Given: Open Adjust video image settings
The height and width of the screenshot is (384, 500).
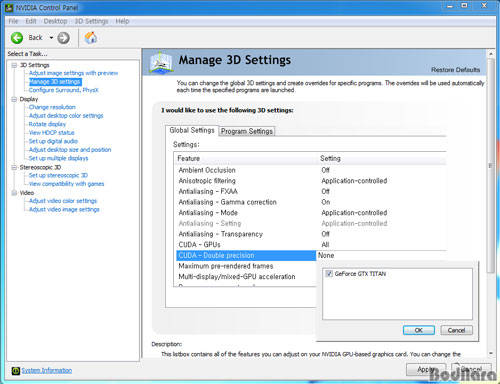Looking at the screenshot, I should (64, 209).
